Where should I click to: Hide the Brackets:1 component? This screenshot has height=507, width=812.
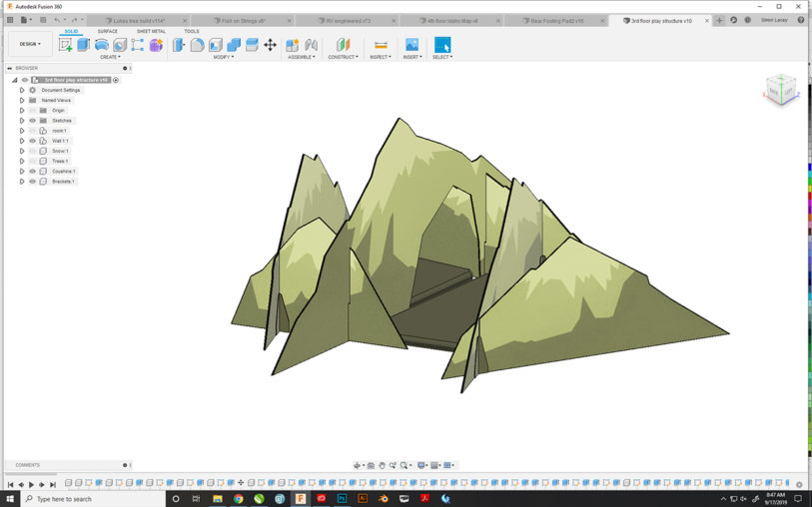tap(33, 182)
